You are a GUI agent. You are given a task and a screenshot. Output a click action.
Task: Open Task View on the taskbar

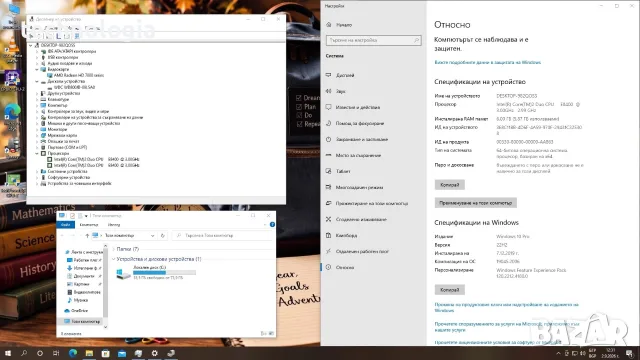56,353
